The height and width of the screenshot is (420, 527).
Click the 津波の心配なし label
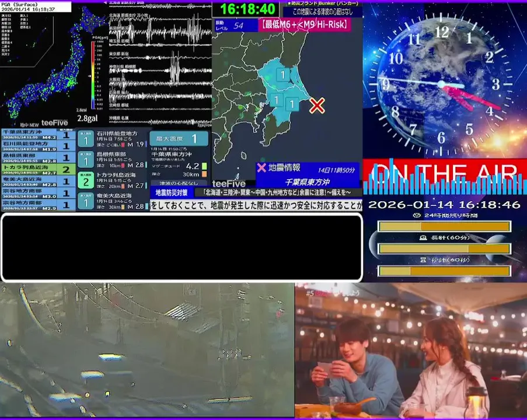point(179,183)
